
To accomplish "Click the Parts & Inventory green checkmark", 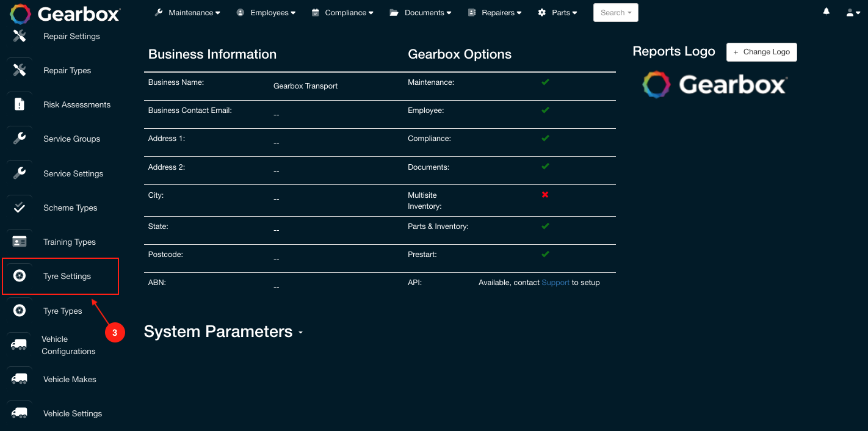I will (545, 226).
